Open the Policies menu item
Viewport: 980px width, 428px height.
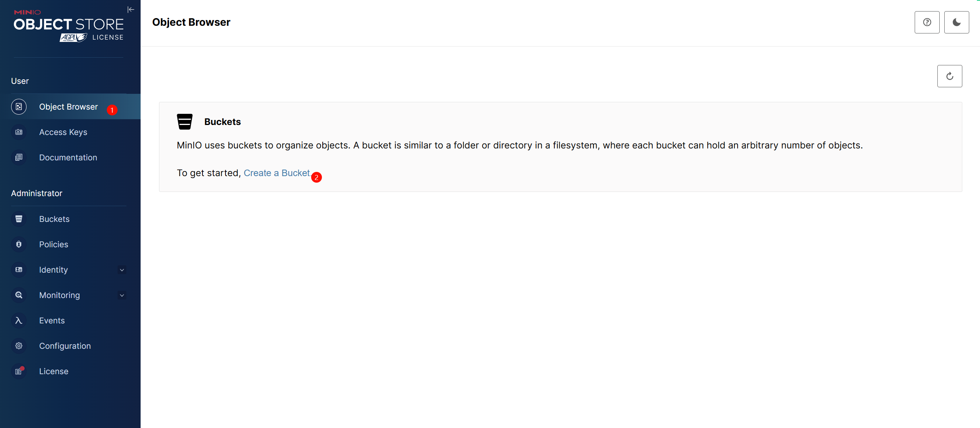(53, 245)
